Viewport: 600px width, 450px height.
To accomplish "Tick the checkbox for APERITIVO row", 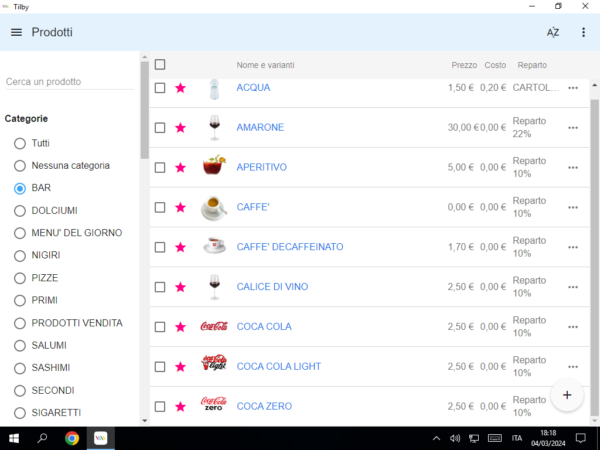I will (160, 167).
